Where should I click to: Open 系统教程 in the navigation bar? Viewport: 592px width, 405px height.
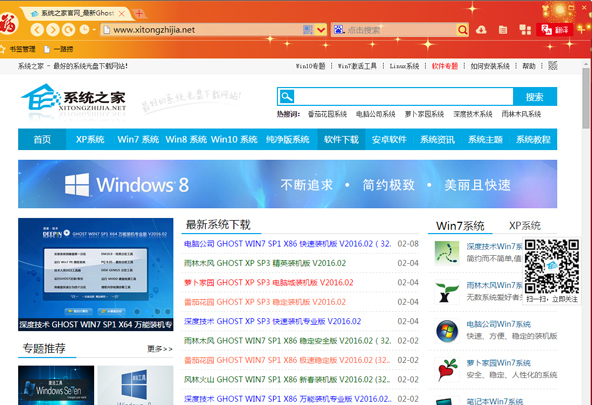[533, 139]
